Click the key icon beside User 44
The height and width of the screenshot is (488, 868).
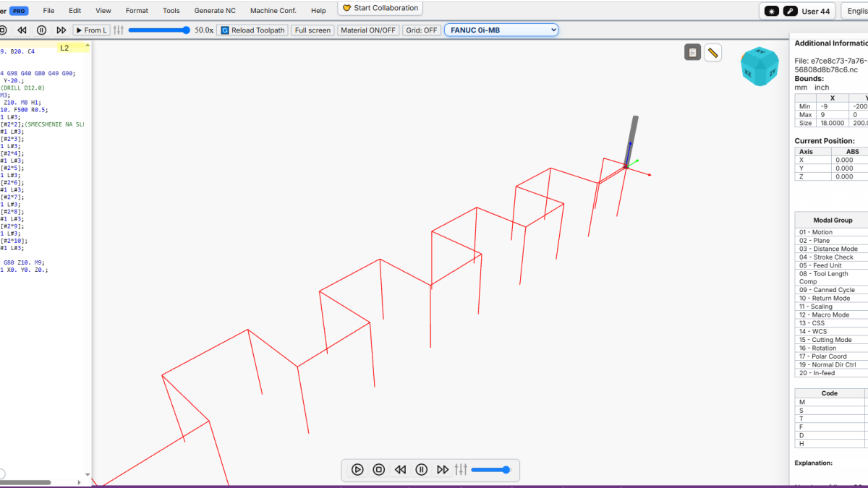(x=790, y=12)
